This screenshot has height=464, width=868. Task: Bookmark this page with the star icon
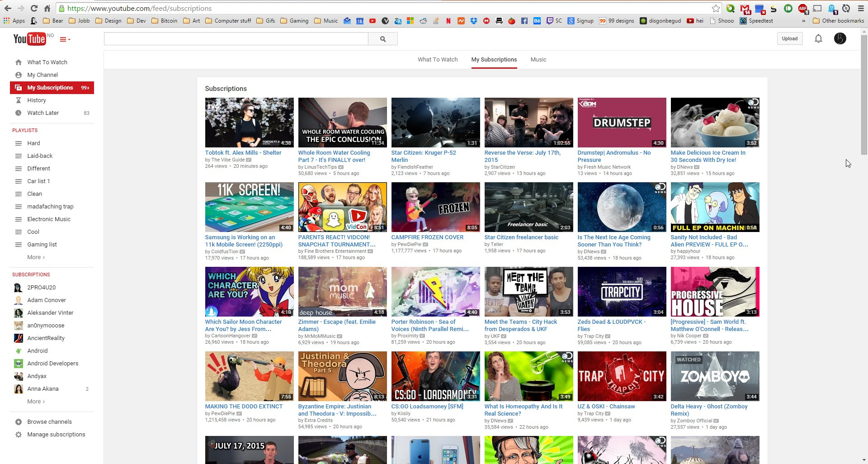[716, 9]
